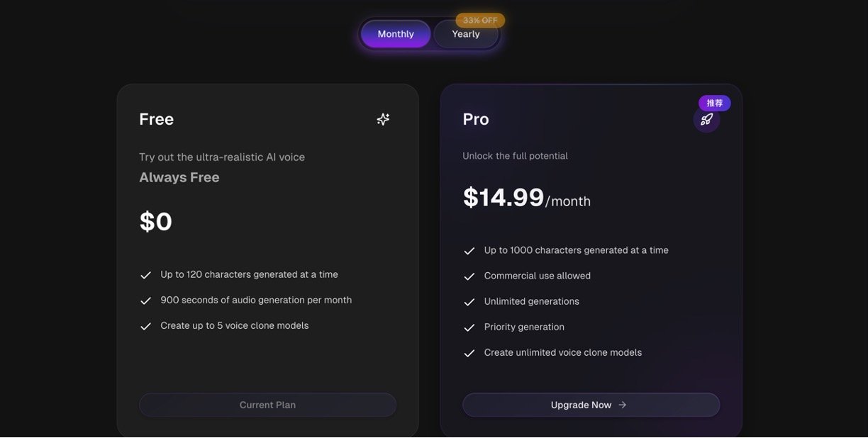
Task: Click checkmark beside Unlimited generations
Action: [x=469, y=302]
